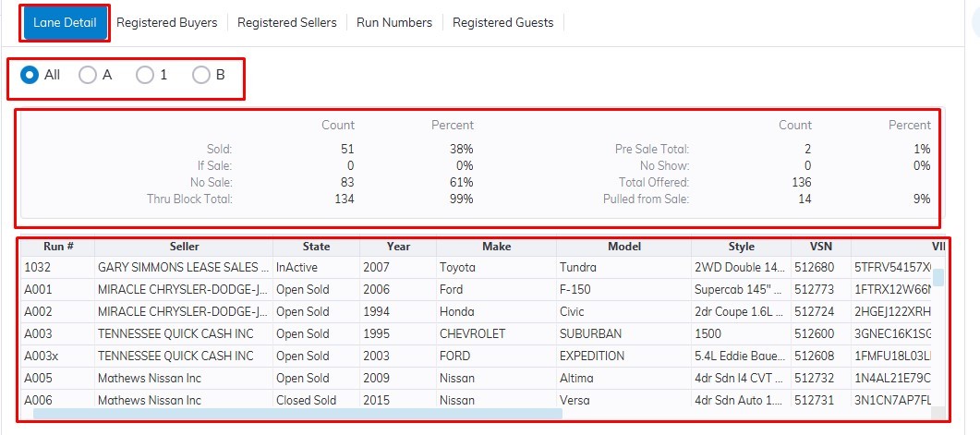Screen dimensions: 980x435
Task: Switch to Registered Buyers tab
Action: (167, 22)
